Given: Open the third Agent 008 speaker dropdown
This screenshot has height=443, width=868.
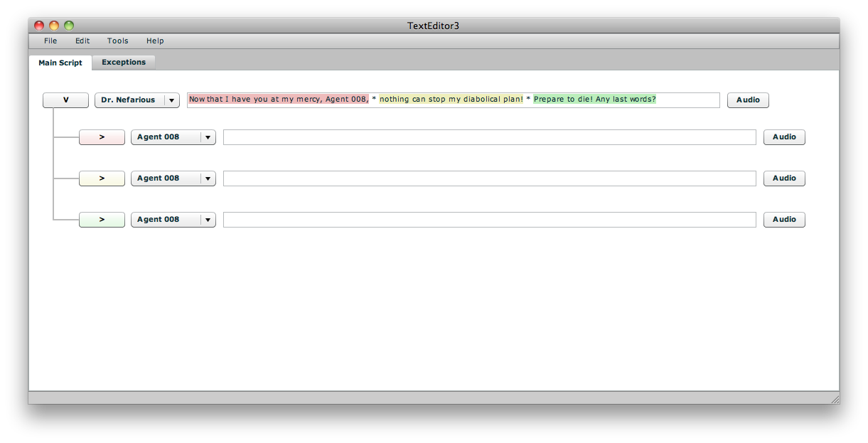Looking at the screenshot, I should click(173, 220).
